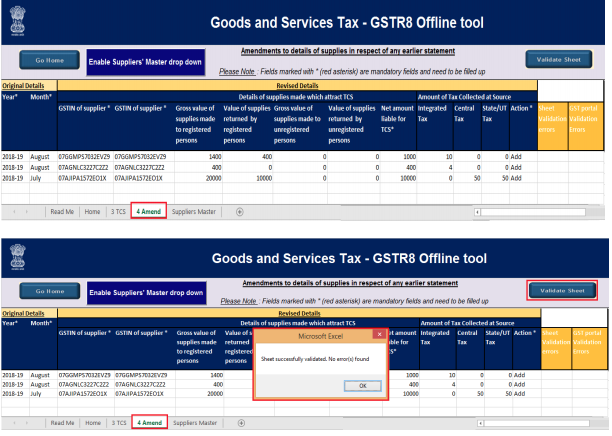612x436 pixels.
Task: Open Home tab in top sheet
Action: pos(92,212)
